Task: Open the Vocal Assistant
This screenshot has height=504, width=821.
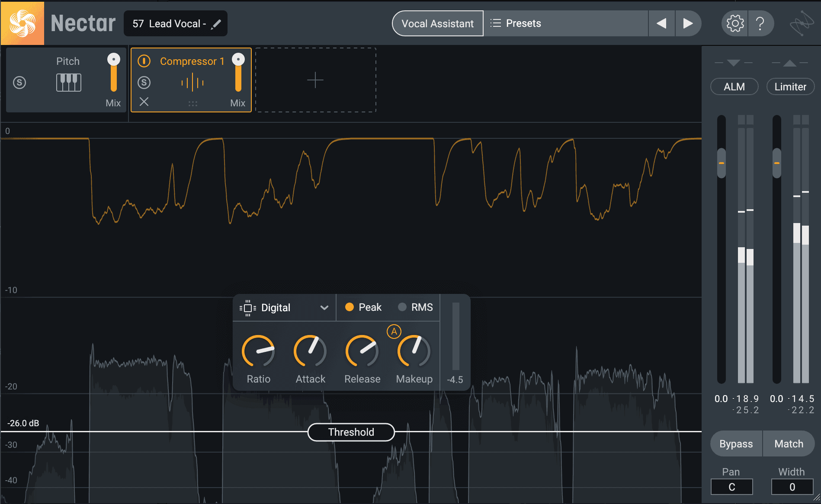Action: click(x=437, y=23)
